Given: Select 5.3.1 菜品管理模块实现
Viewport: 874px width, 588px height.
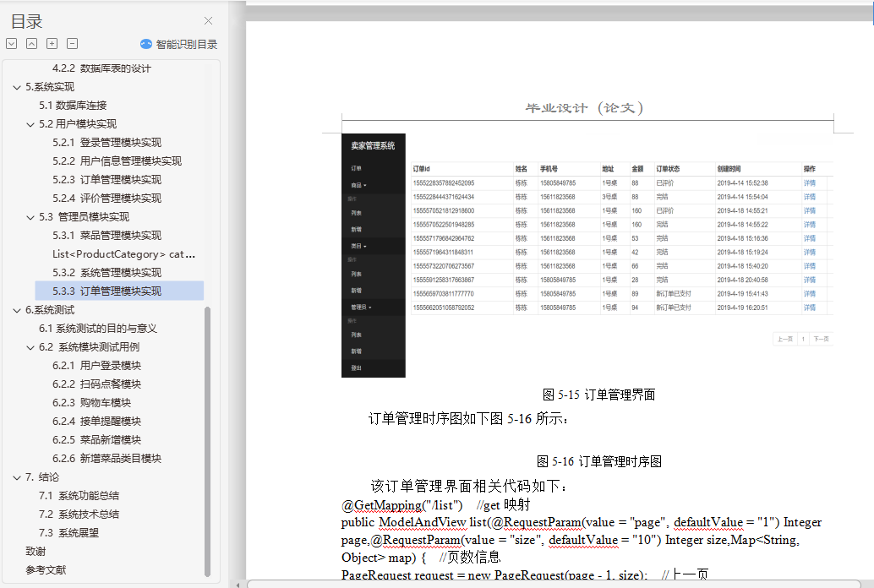Looking at the screenshot, I should click(107, 235).
